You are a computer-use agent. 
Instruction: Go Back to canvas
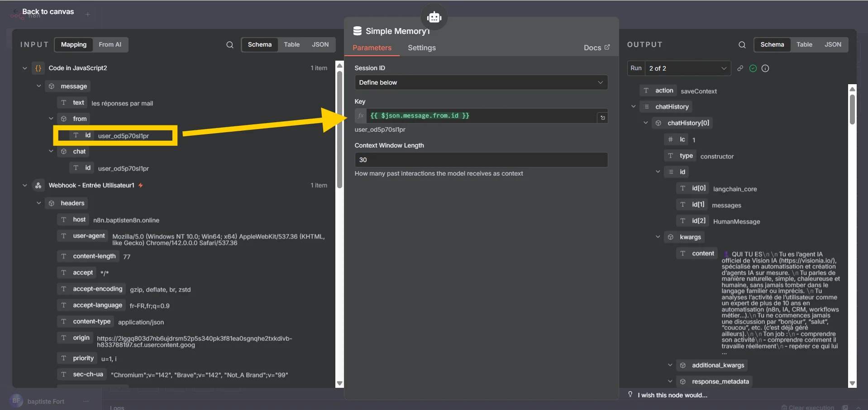tap(48, 12)
